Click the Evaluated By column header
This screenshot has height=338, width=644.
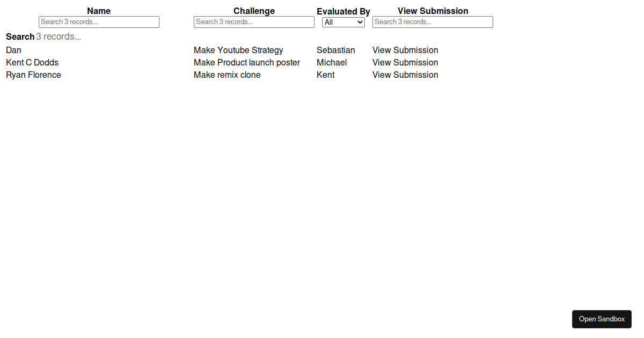click(343, 11)
